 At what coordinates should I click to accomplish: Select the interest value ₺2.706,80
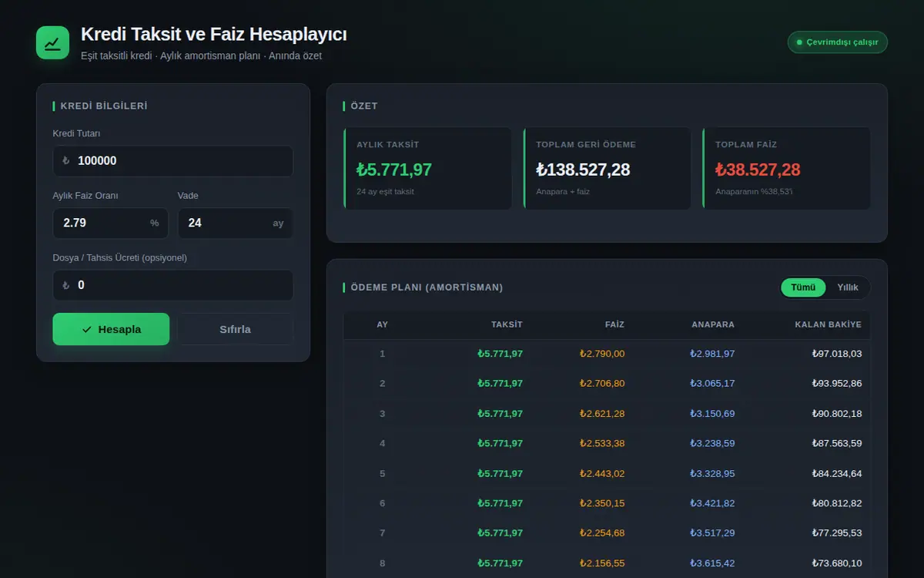602,383
